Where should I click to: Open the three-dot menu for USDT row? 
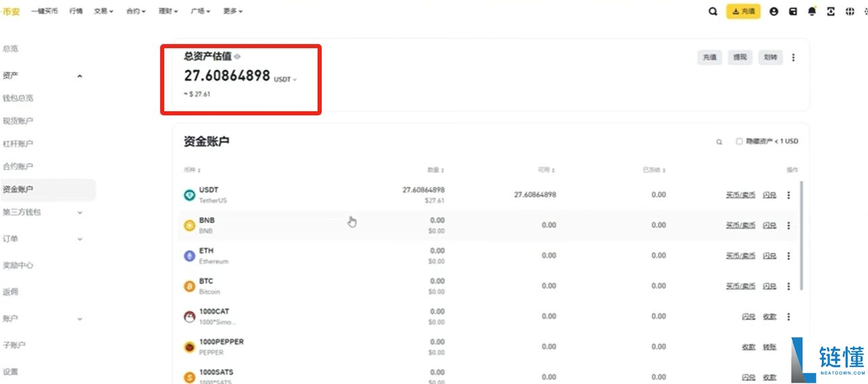point(789,195)
